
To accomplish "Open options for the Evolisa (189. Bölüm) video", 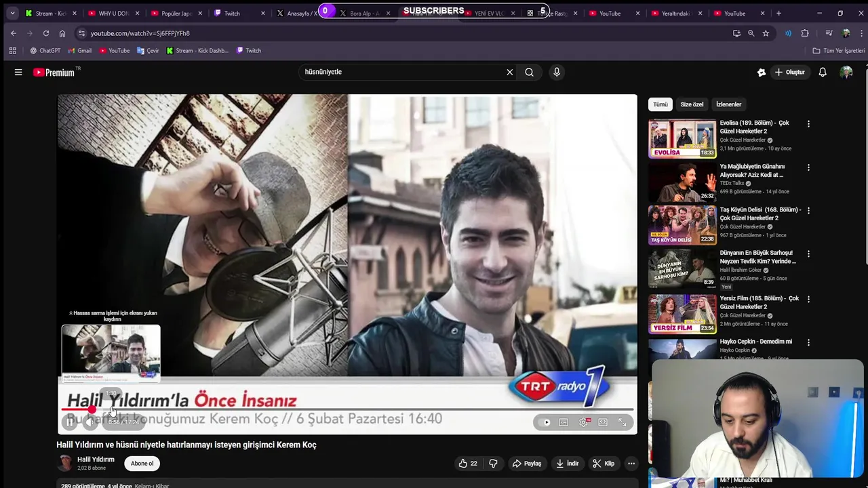I will coord(808,124).
